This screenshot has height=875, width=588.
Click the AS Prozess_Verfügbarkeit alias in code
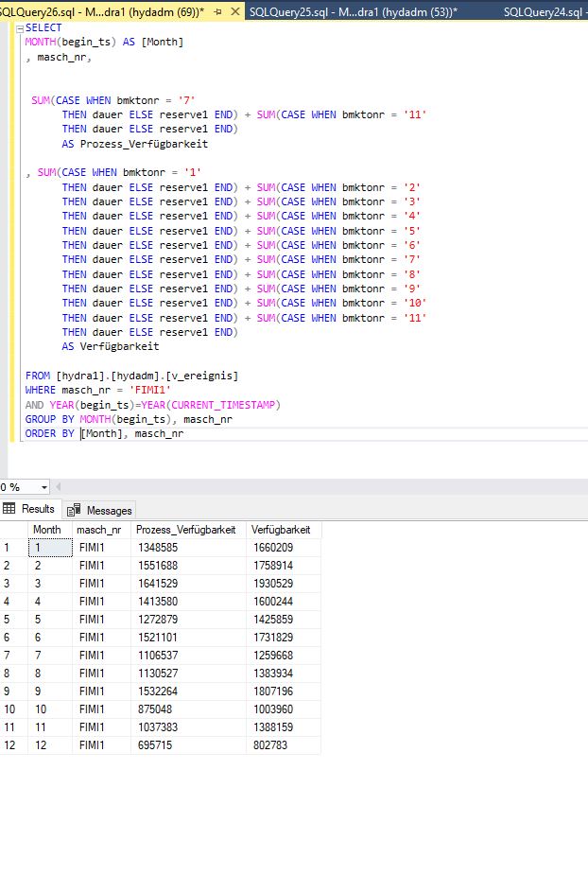pos(135,144)
